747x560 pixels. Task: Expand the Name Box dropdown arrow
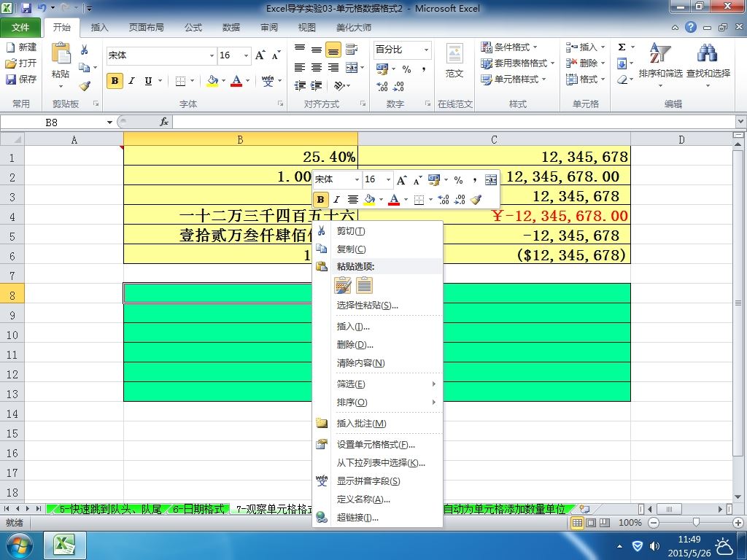pos(109,122)
